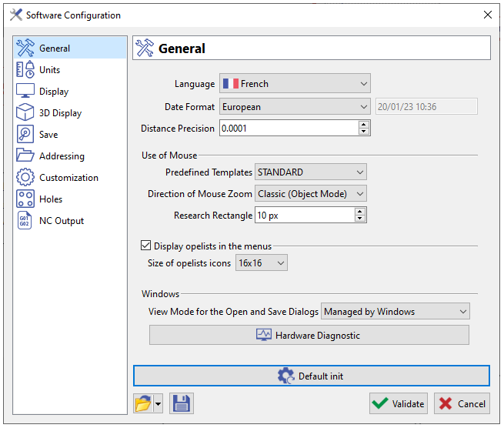Screen dimensions: 504x428
Task: Expand the Date Format European dropdown
Action: [x=295, y=107]
